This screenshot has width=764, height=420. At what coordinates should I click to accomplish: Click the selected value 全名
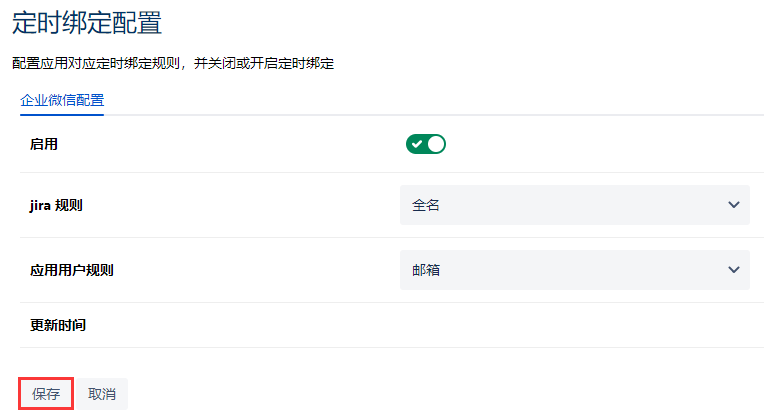point(426,205)
